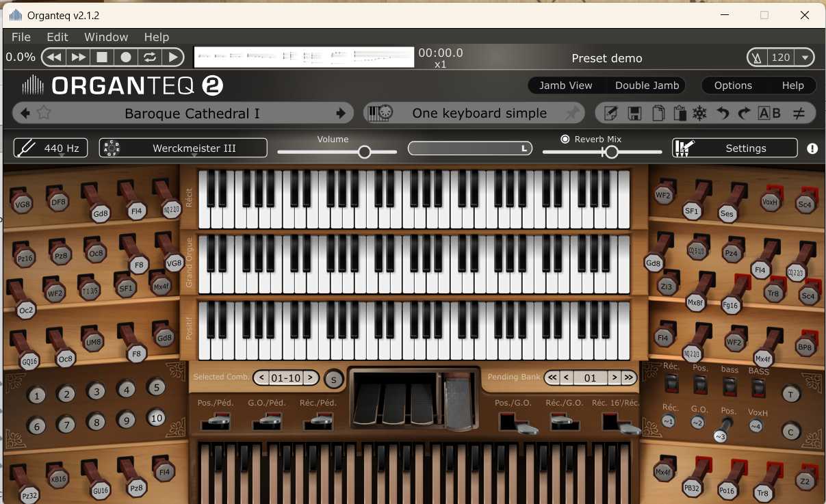This screenshot has height=504, width=826.
Task: Toggle loop playback
Action: (149, 57)
